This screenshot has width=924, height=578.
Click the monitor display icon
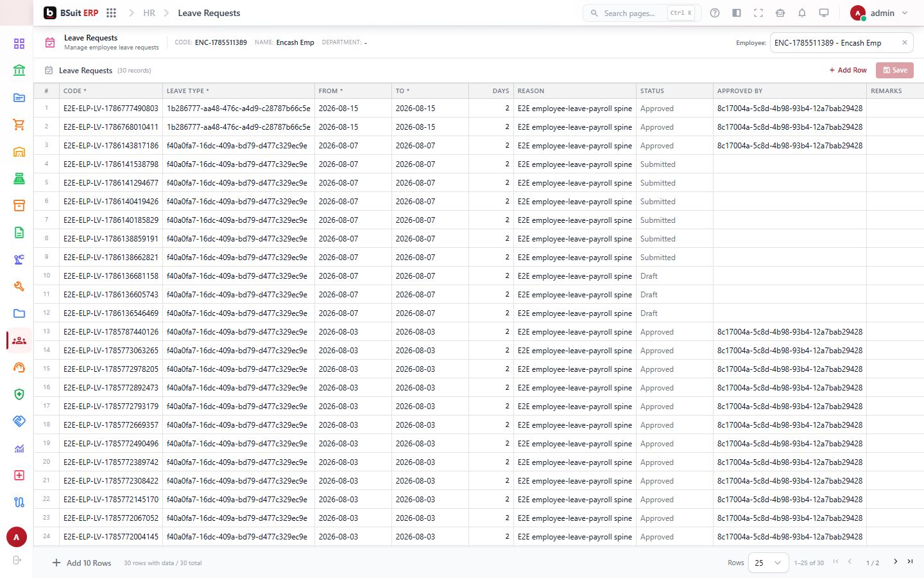824,13
